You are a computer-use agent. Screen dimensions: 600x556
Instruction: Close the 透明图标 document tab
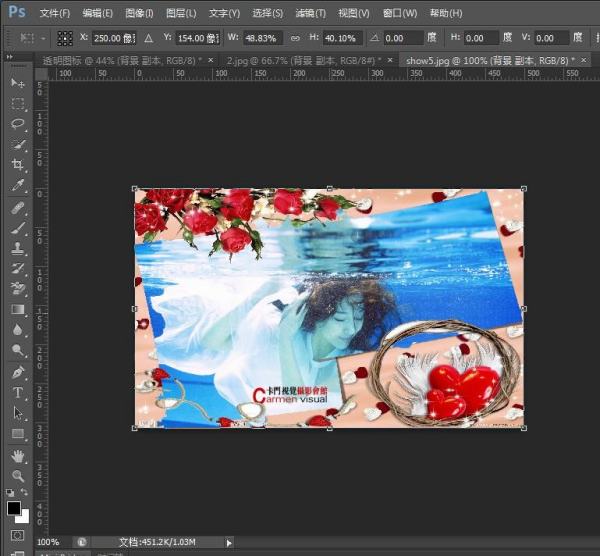click(210, 60)
